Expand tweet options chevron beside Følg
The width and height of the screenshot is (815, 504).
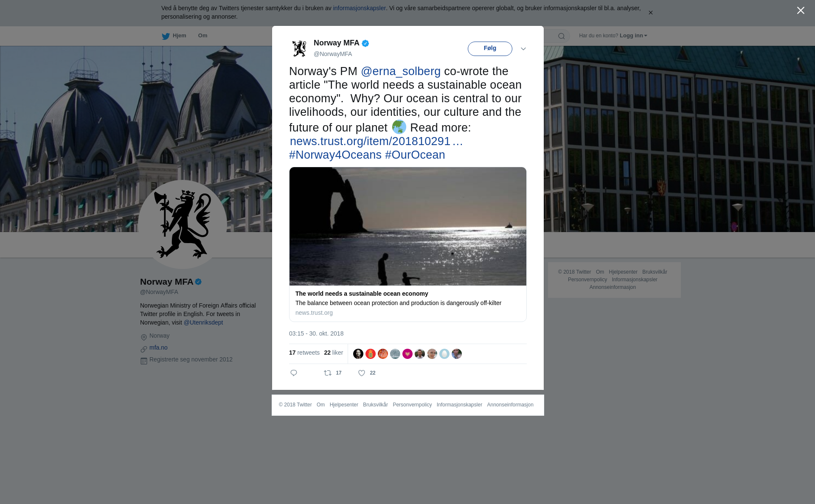[523, 49]
